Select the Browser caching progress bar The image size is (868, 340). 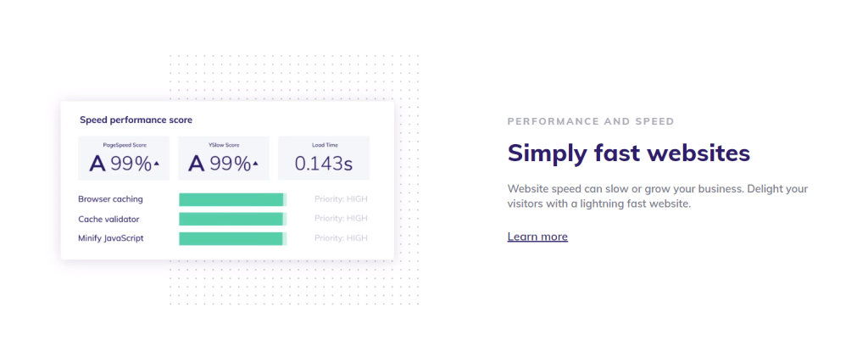[x=232, y=200]
